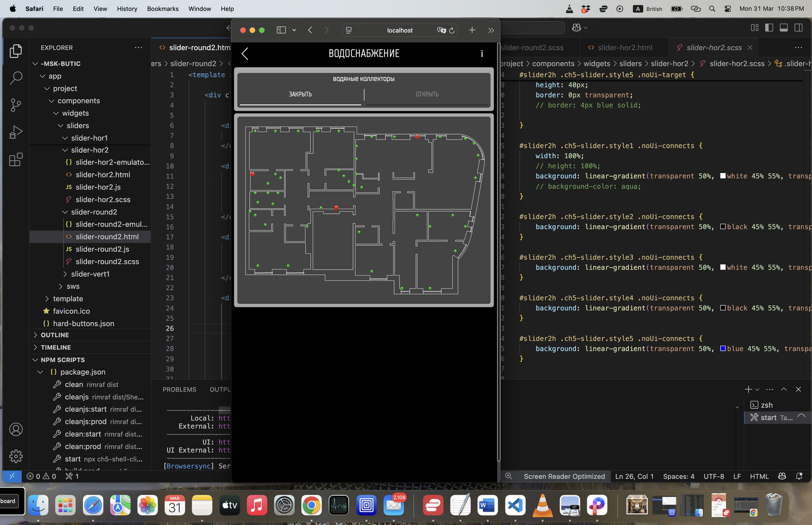Click red sensor dot on floor plan top wall

coord(417,137)
